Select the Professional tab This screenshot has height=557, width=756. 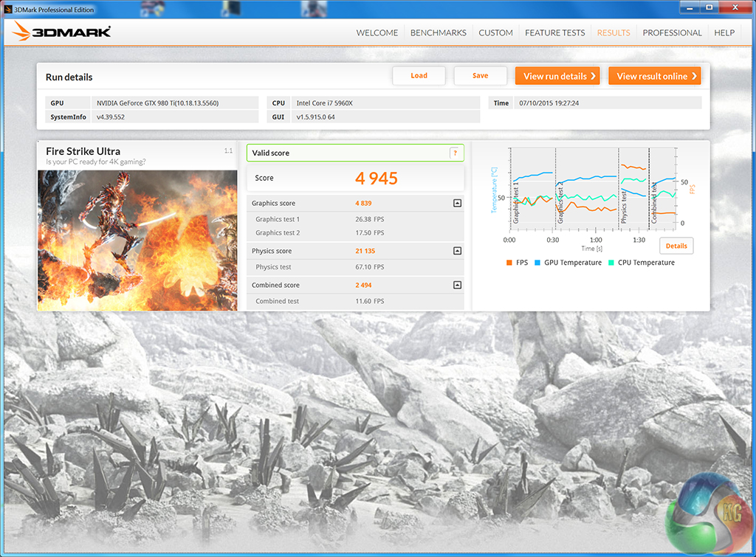tap(672, 32)
